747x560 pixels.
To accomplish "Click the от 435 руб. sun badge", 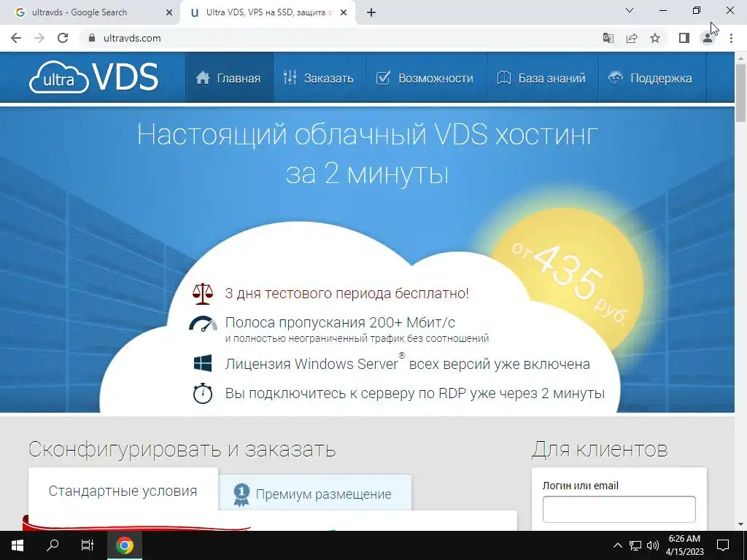I will pos(567,281).
